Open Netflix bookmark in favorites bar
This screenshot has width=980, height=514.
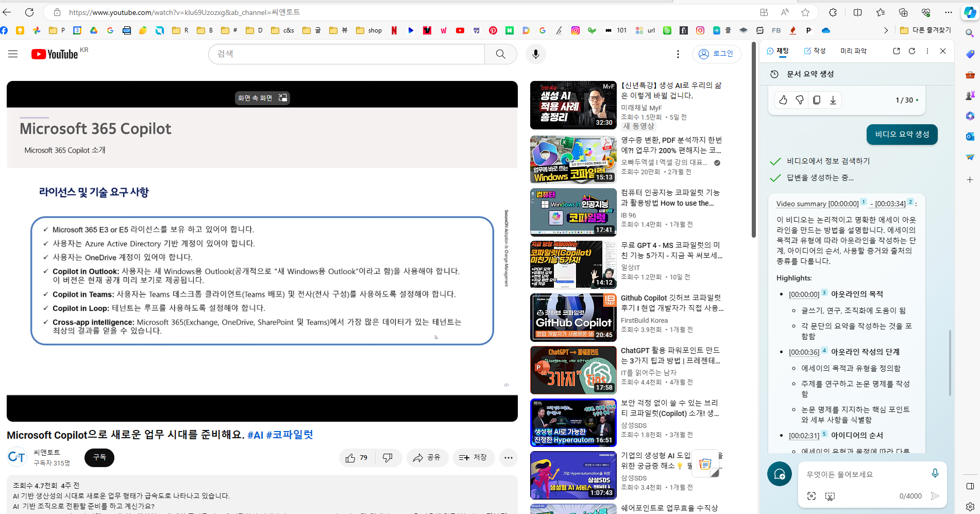coord(394,30)
